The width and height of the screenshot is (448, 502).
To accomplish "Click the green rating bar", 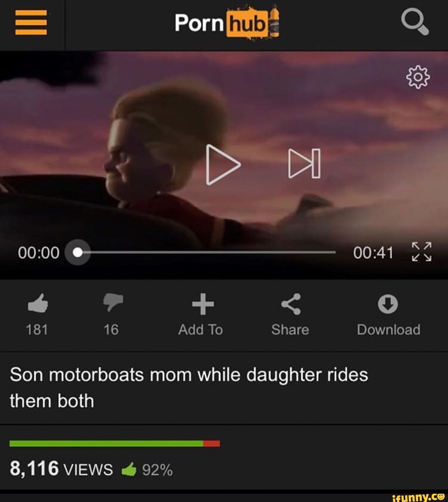I will pos(106,444).
